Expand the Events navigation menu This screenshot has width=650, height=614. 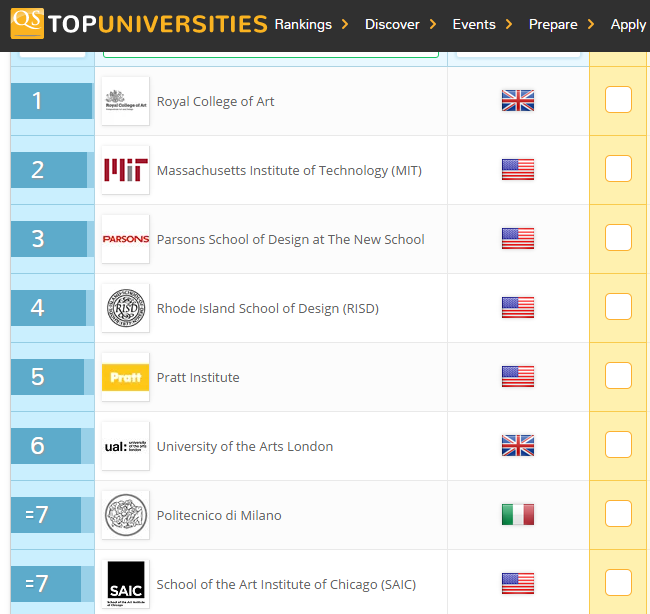[482, 24]
